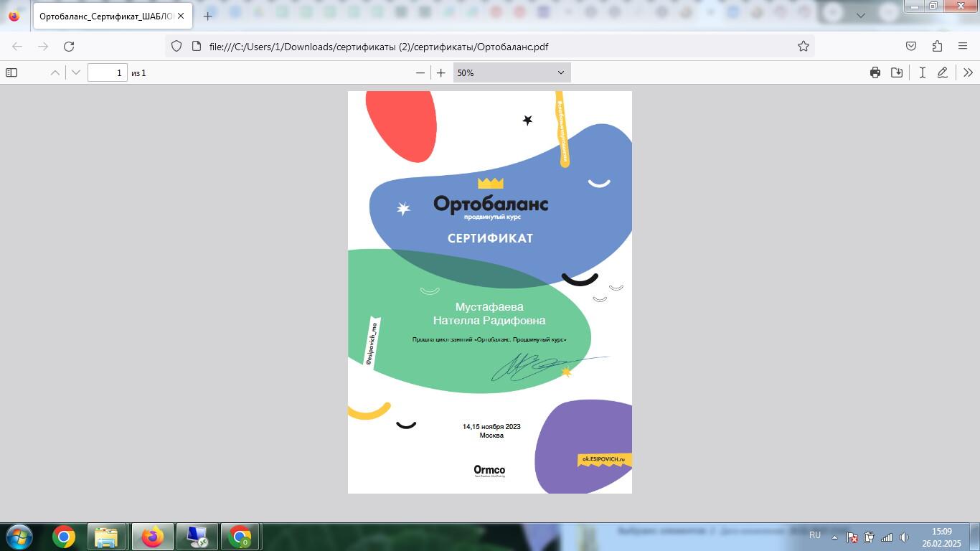The width and height of the screenshot is (980, 551).
Task: Open the tracking protection shield panel
Action: coord(176,46)
